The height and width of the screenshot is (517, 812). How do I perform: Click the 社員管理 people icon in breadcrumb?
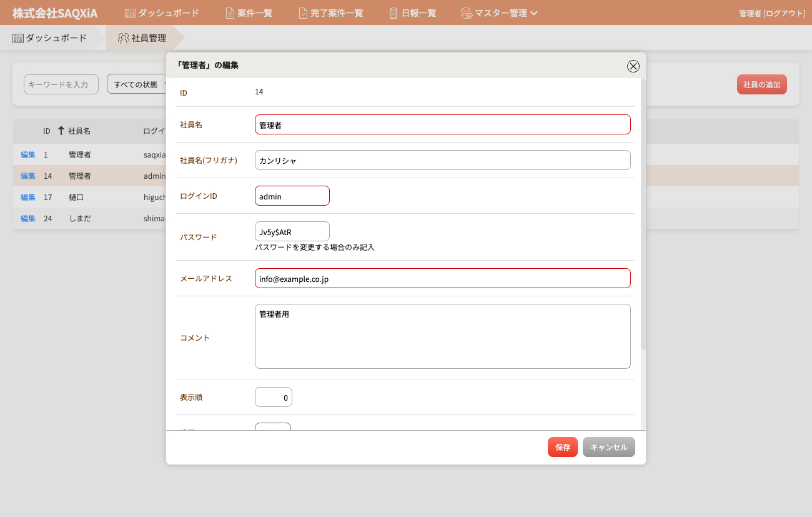124,38
